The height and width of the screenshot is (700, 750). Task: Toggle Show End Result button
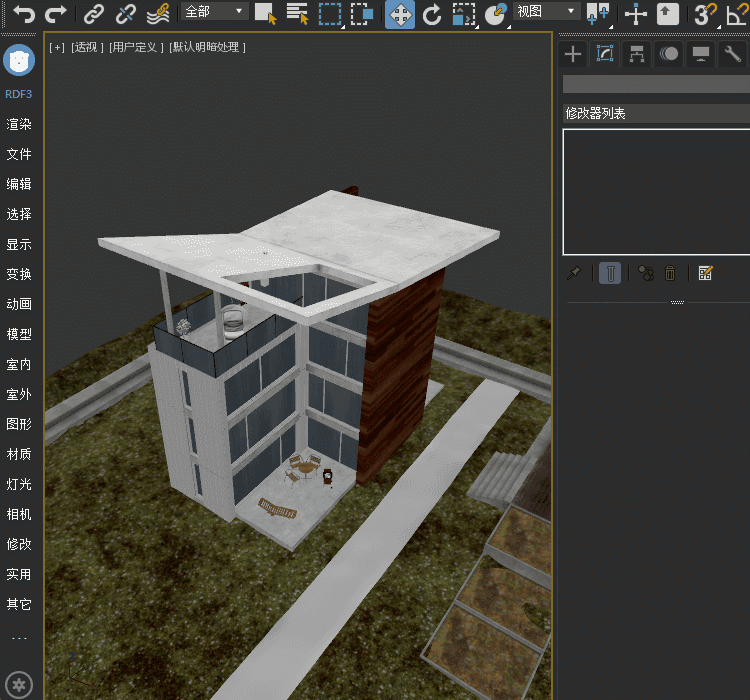tap(609, 273)
